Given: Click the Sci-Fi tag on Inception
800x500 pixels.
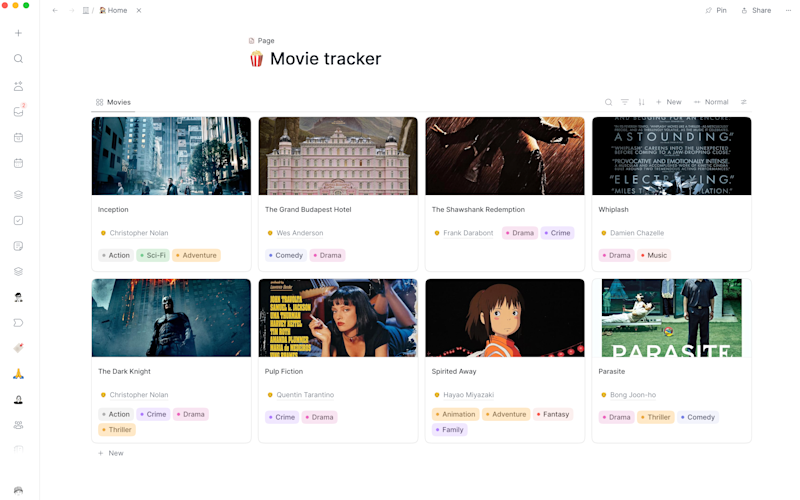Looking at the screenshot, I should (153, 256).
